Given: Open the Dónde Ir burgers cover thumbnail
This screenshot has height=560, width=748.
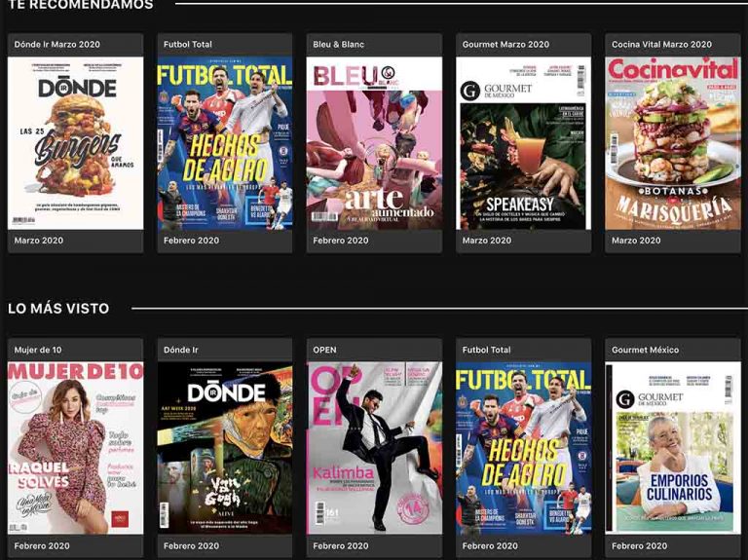Looking at the screenshot, I should coord(75,143).
